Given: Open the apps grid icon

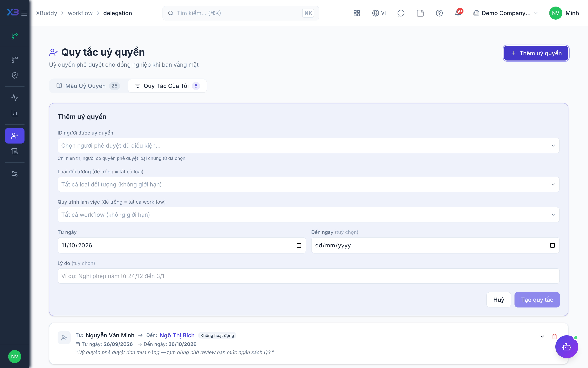Looking at the screenshot, I should [357, 13].
